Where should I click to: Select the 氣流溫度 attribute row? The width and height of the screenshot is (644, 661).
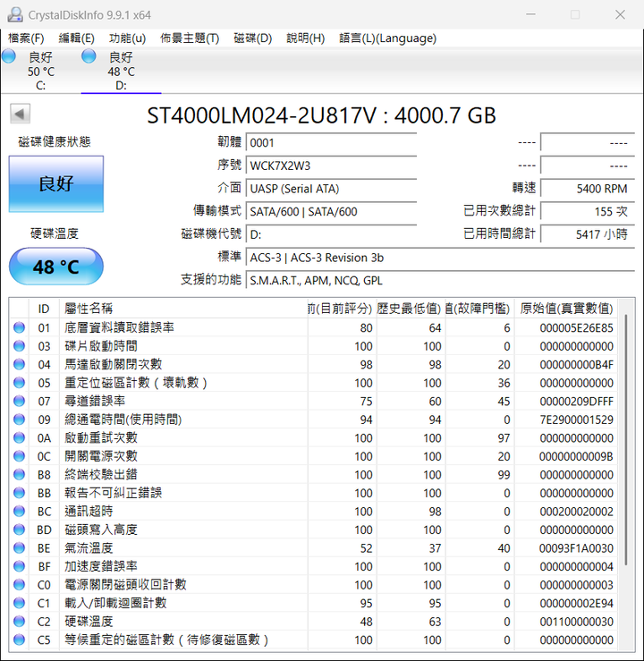(314, 548)
